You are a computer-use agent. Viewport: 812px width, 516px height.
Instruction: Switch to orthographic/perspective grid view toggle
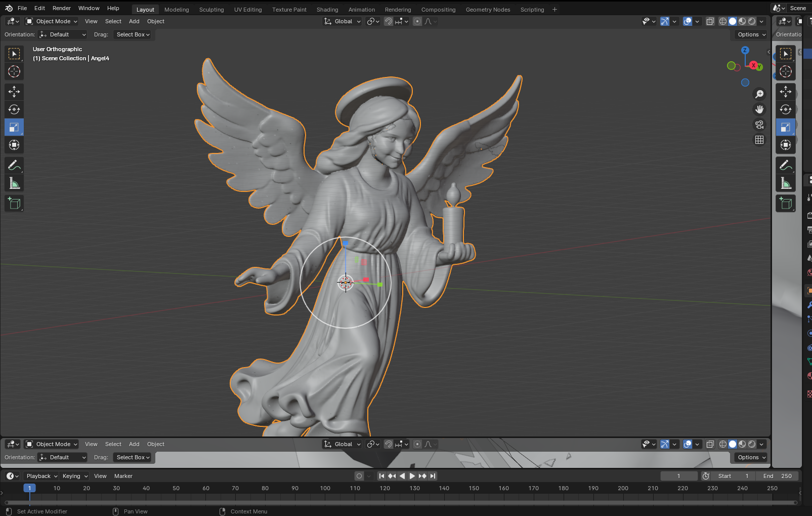759,140
